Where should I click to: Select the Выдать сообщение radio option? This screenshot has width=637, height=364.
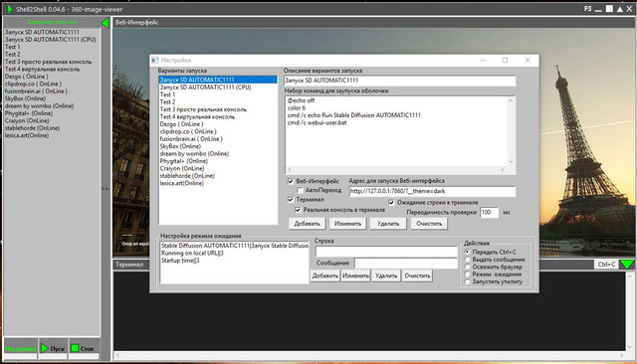pyautogui.click(x=467, y=260)
